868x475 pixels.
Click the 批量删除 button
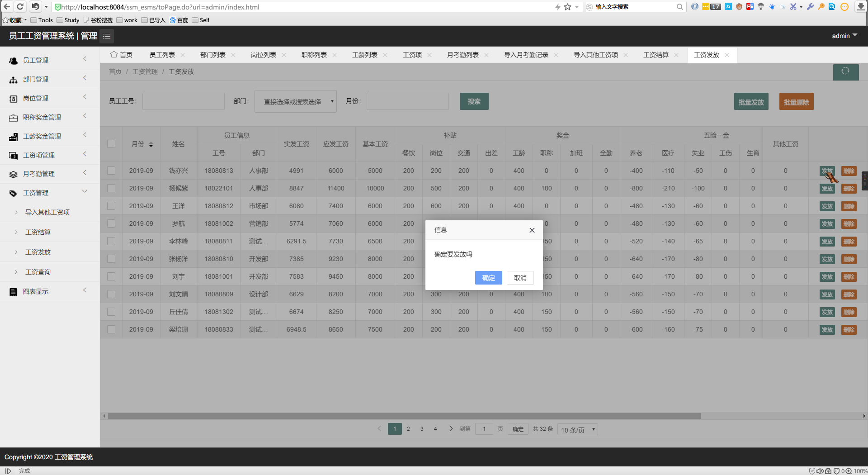pyautogui.click(x=797, y=102)
